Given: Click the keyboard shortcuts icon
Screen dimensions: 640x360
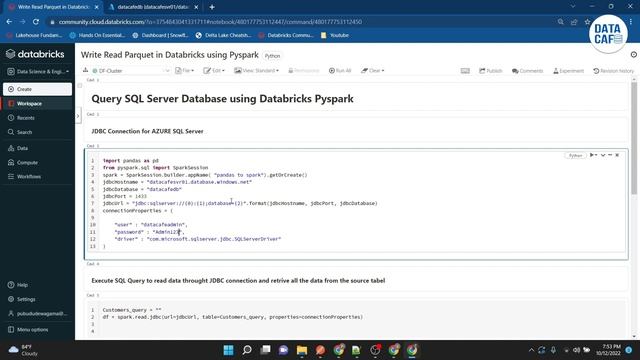Looking at the screenshot, I should 465,71.
